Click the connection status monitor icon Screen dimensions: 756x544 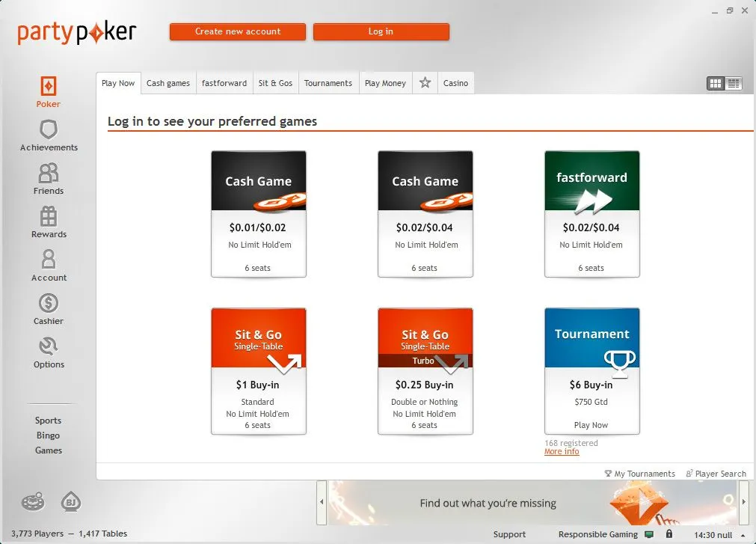[x=649, y=534]
